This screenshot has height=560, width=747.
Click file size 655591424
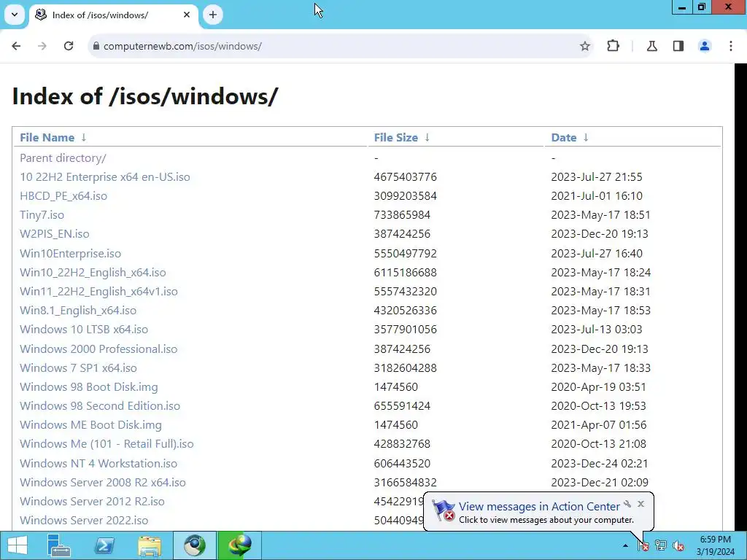click(x=402, y=406)
